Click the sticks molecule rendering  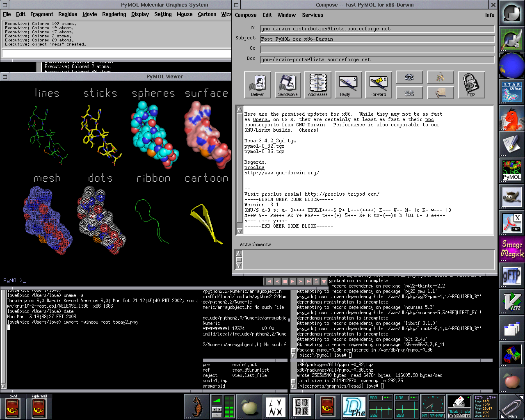coord(102,135)
